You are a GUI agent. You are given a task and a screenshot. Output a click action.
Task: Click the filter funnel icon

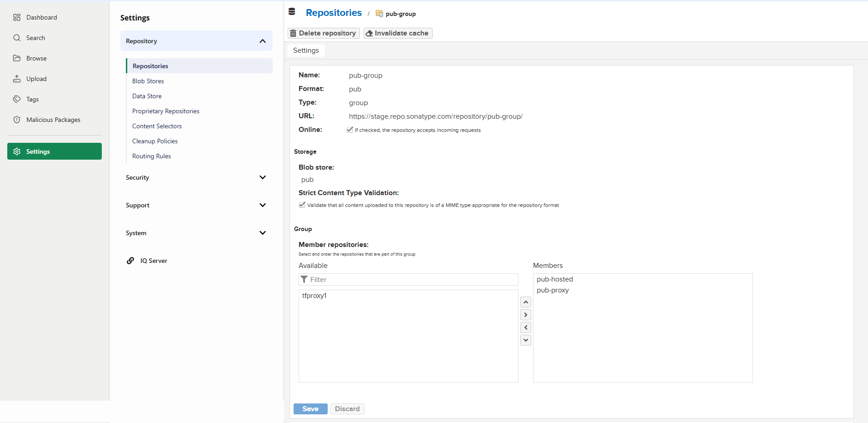pos(304,279)
